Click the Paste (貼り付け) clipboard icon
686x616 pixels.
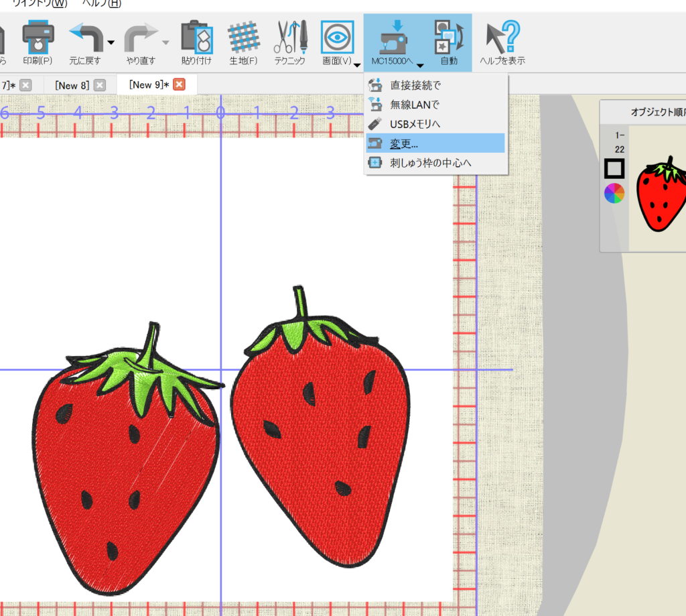196,38
